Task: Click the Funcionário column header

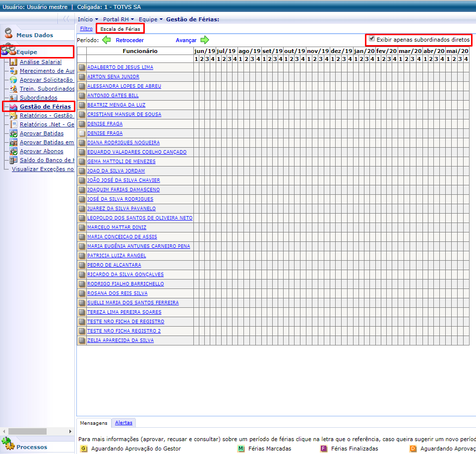Action: pyautogui.click(x=140, y=51)
